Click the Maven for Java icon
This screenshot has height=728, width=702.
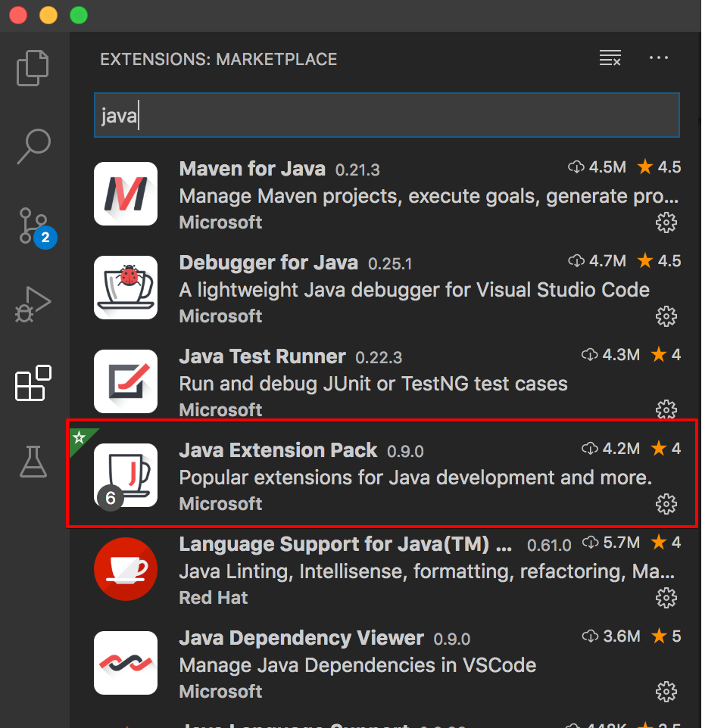tap(126, 194)
